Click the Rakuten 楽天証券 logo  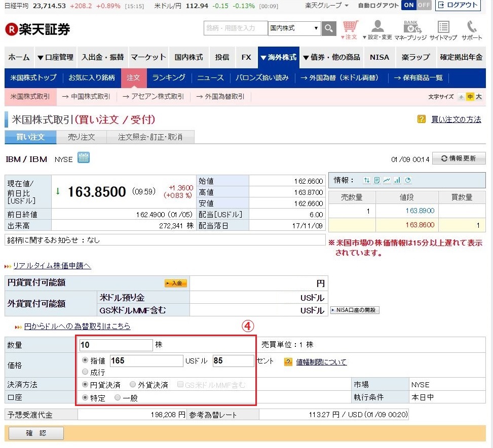pos(37,29)
